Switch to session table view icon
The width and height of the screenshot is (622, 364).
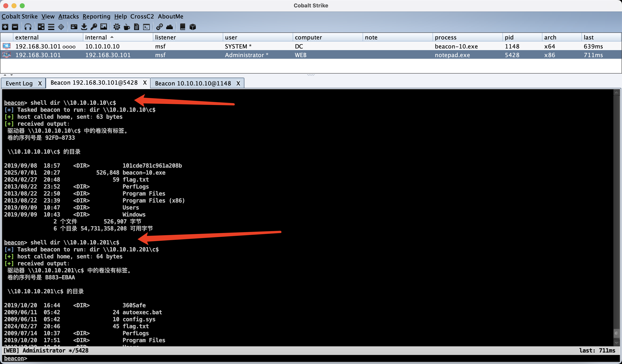pos(51,27)
